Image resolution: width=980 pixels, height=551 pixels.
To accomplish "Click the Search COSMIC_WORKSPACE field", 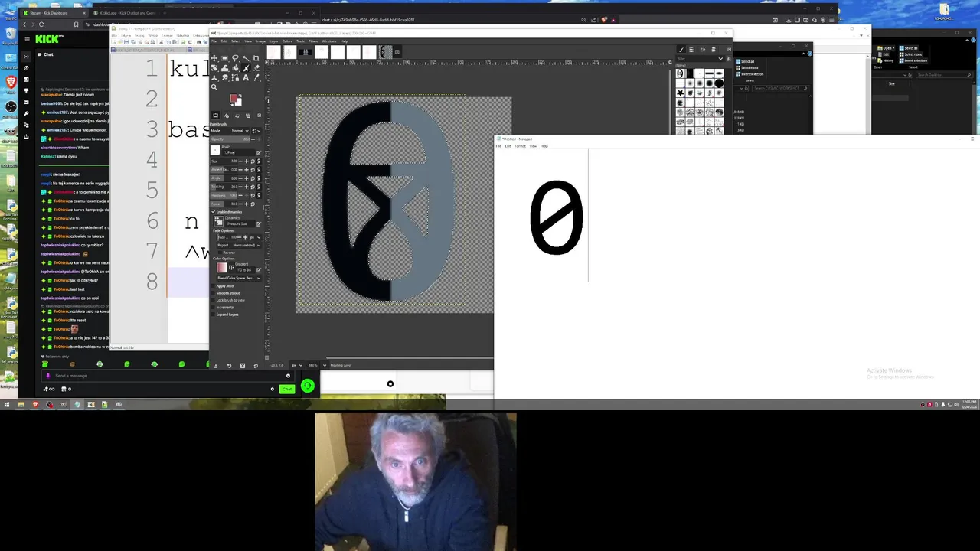I will click(x=780, y=89).
